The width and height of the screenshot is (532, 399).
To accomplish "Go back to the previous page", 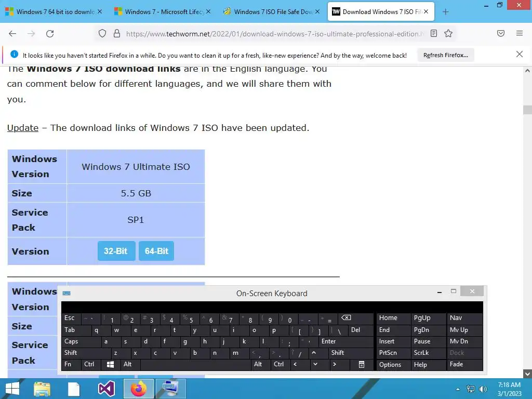I will (x=12, y=34).
